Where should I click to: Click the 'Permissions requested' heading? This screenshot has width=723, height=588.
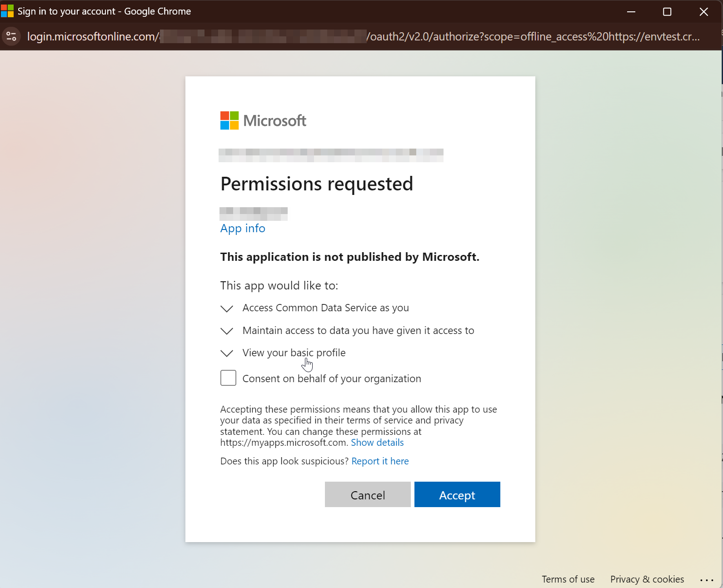coord(317,184)
